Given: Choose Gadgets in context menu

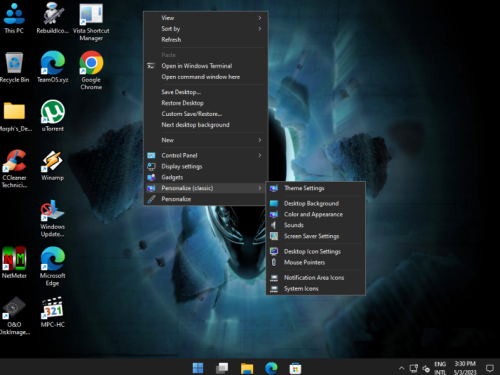Looking at the screenshot, I should click(206, 177).
